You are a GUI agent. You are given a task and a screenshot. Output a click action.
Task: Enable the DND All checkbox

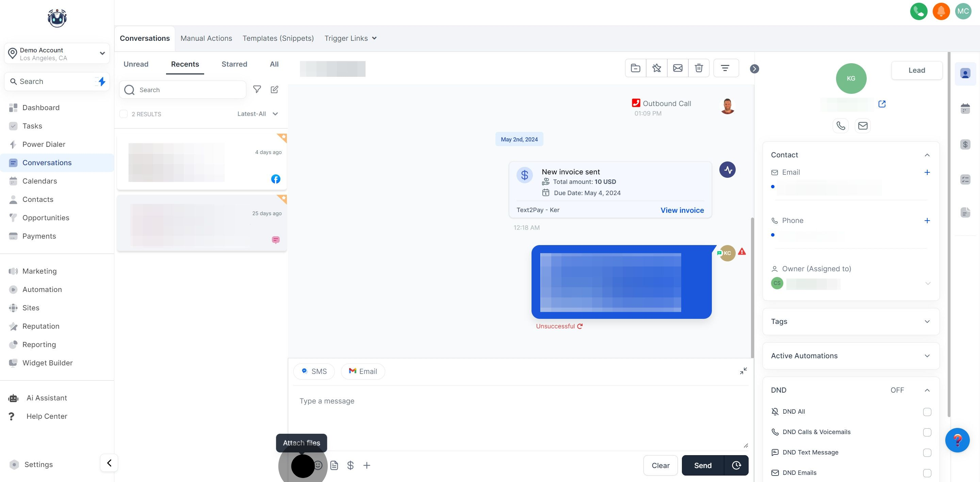[x=927, y=412]
